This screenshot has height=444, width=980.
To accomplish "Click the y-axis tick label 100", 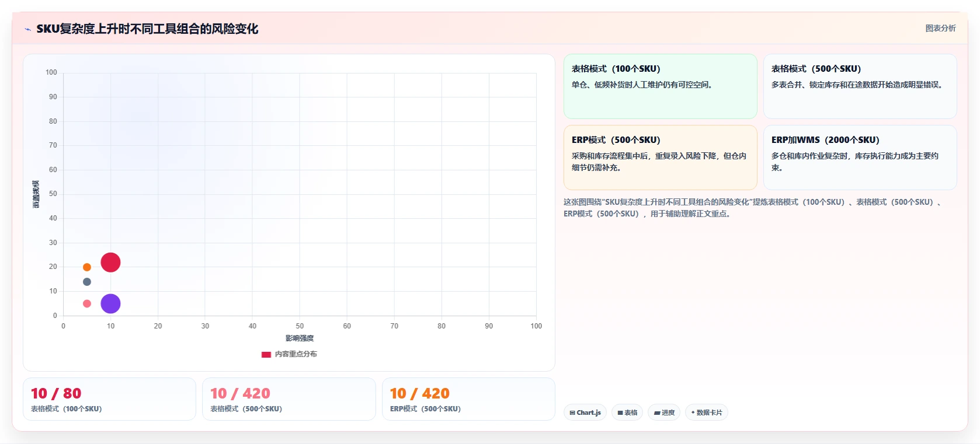I will click(x=51, y=72).
